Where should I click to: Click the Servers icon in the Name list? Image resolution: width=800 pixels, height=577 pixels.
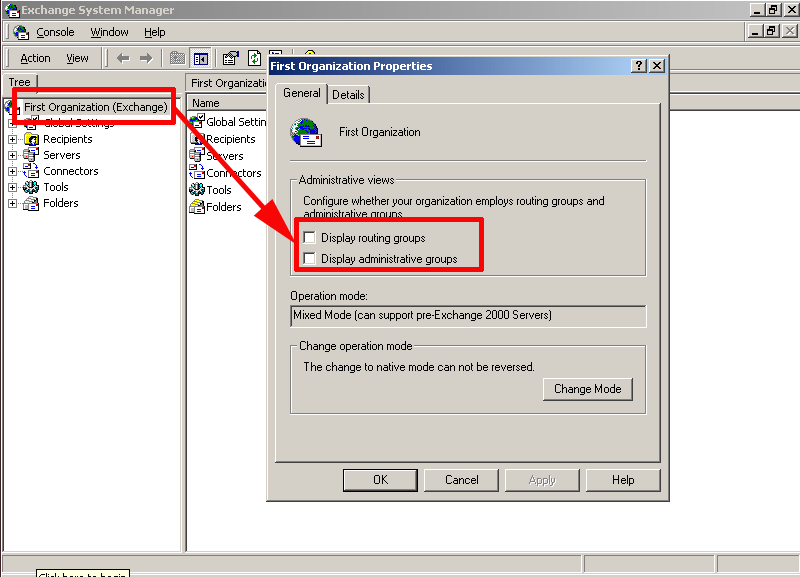[x=197, y=155]
